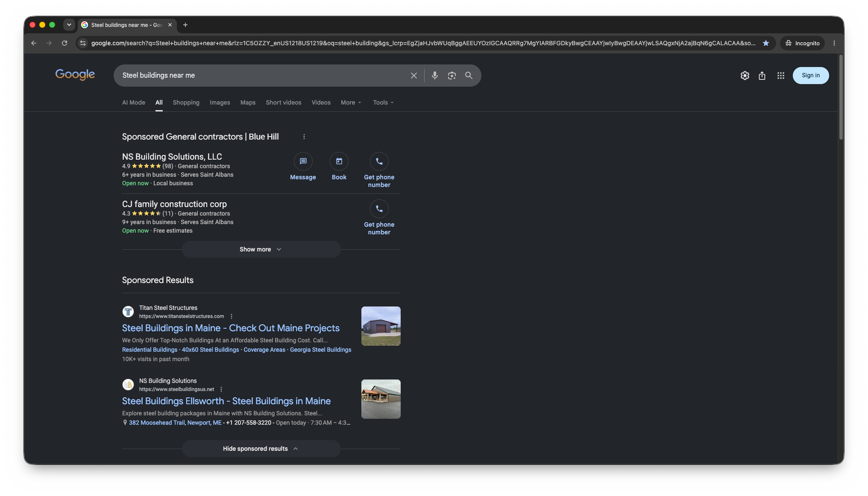Open the Google apps grid
This screenshot has height=496, width=868.
click(780, 76)
